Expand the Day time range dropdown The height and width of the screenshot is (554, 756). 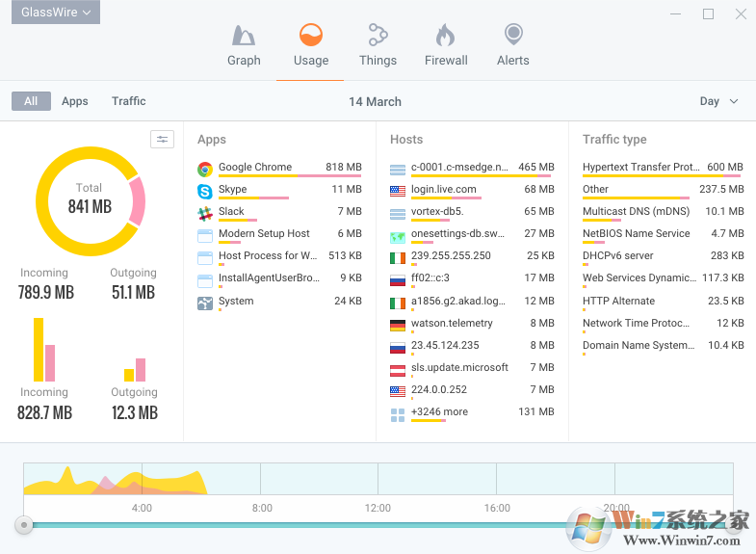point(718,101)
